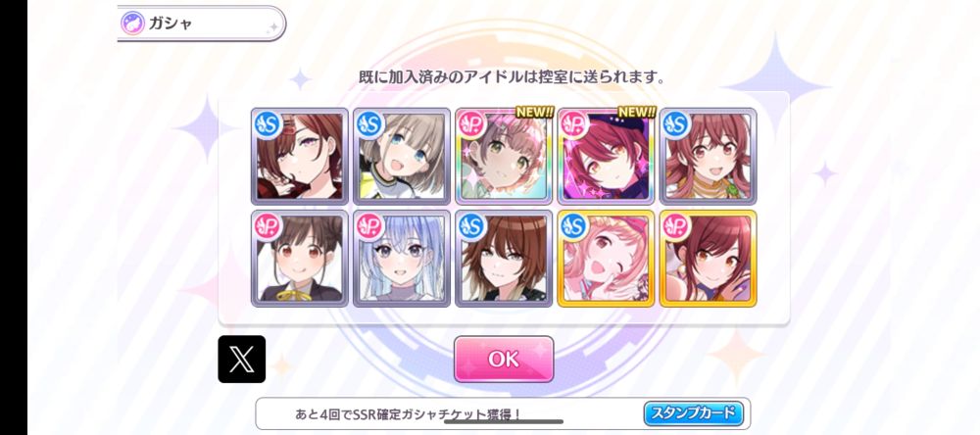Open the gold-framed red-haired produce card
The width and height of the screenshot is (980, 435).
709,259
